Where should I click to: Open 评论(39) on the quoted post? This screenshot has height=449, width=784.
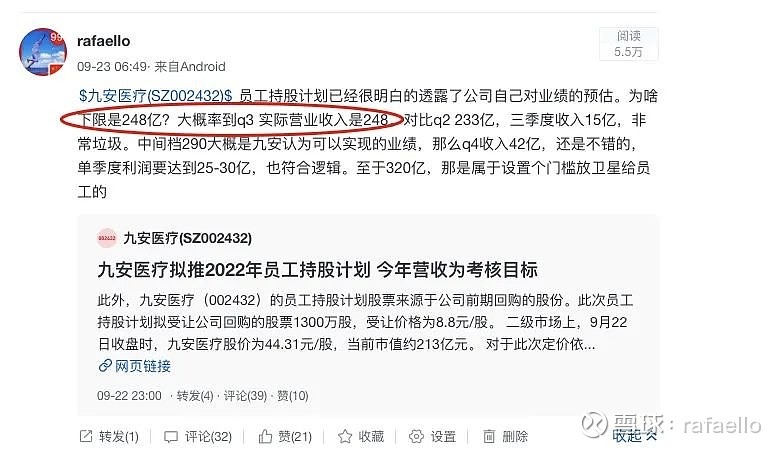(245, 396)
